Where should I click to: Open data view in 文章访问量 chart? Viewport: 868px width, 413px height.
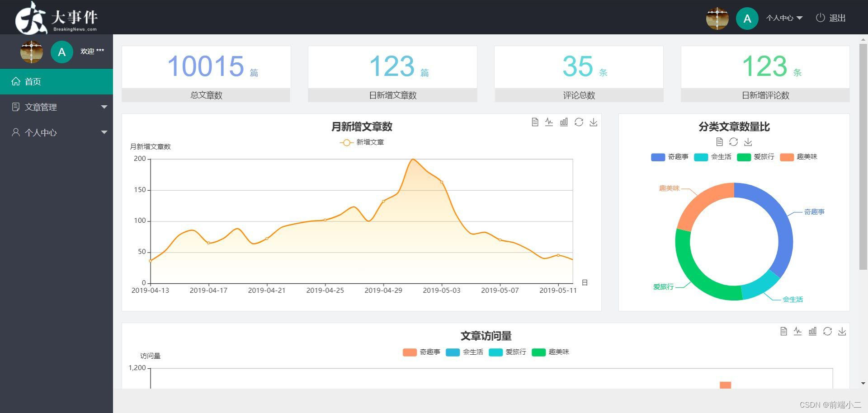pyautogui.click(x=783, y=331)
